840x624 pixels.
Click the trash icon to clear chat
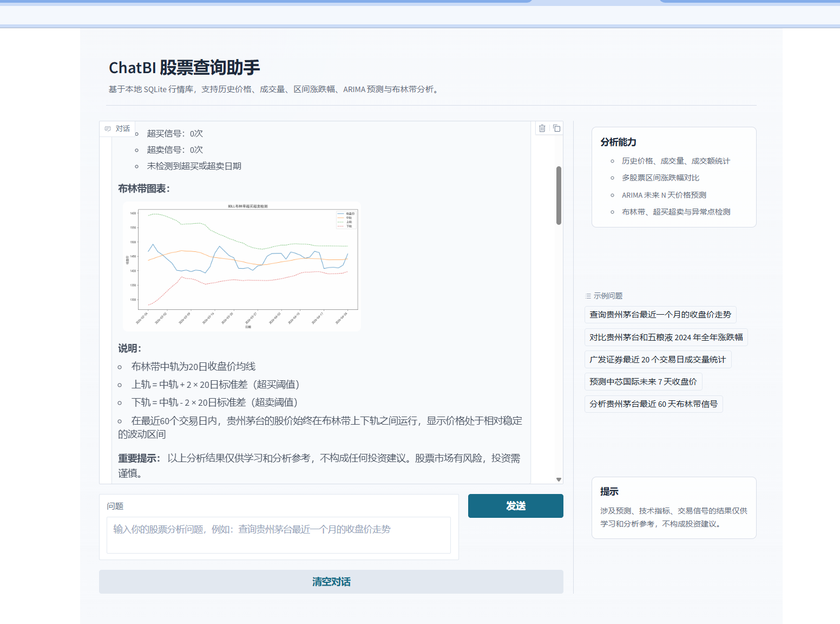542,128
